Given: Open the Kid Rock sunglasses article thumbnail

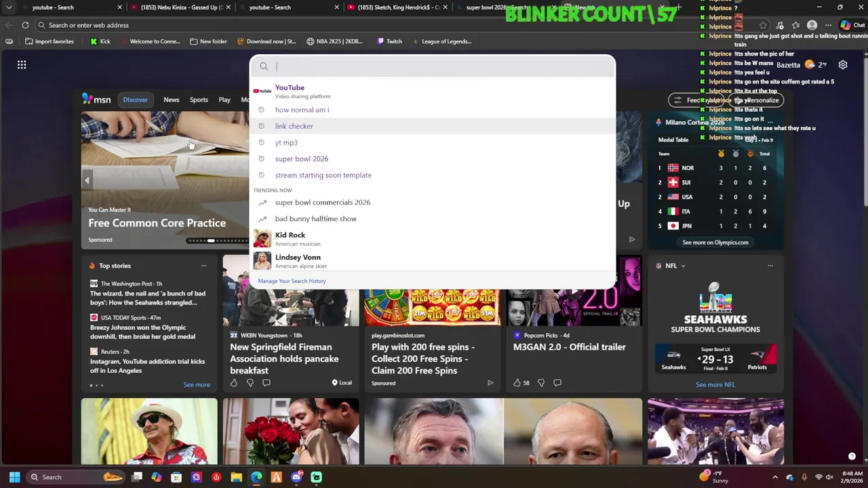Looking at the screenshot, I should pyautogui.click(x=149, y=432).
